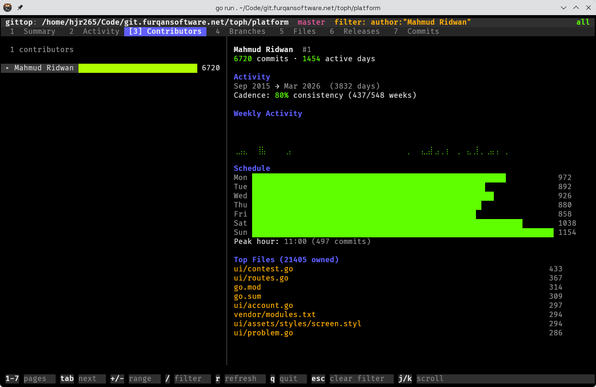Go to the Releases tab
Viewport: 596px width, 387px height.
(x=355, y=31)
